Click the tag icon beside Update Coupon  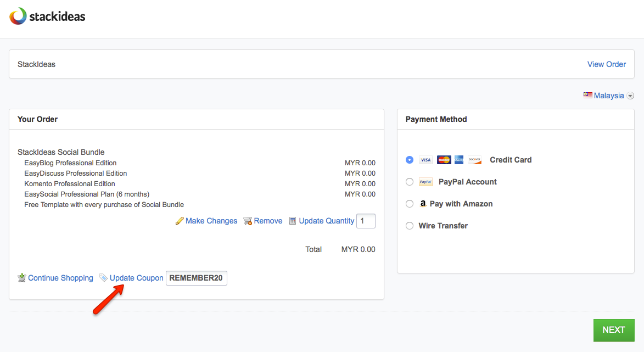pyautogui.click(x=104, y=278)
